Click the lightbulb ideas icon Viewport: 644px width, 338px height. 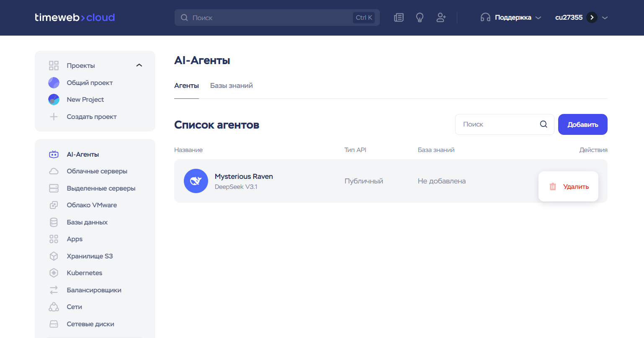click(420, 18)
